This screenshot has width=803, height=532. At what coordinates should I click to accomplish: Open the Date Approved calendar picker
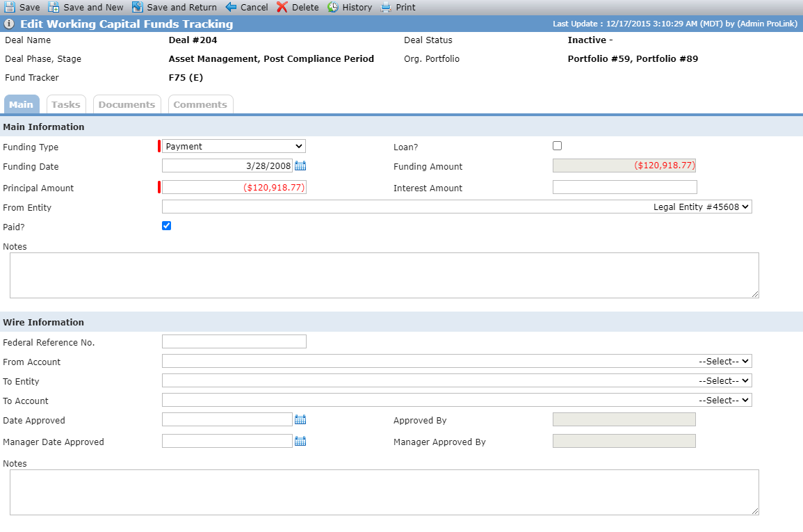coord(300,420)
